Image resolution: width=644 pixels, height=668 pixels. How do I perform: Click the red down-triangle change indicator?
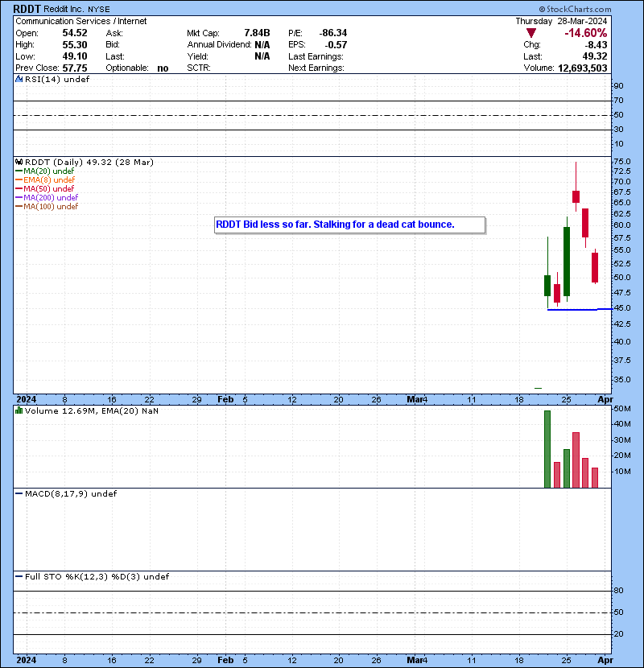click(531, 33)
